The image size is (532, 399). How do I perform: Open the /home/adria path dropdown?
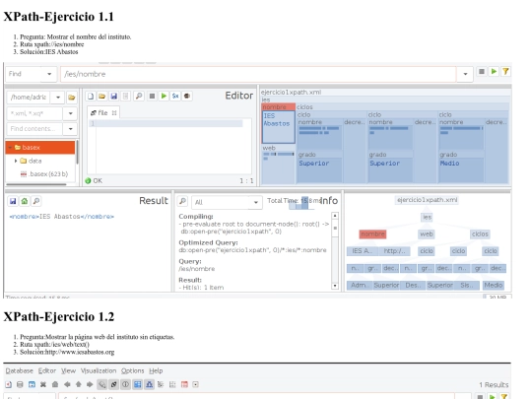58,98
